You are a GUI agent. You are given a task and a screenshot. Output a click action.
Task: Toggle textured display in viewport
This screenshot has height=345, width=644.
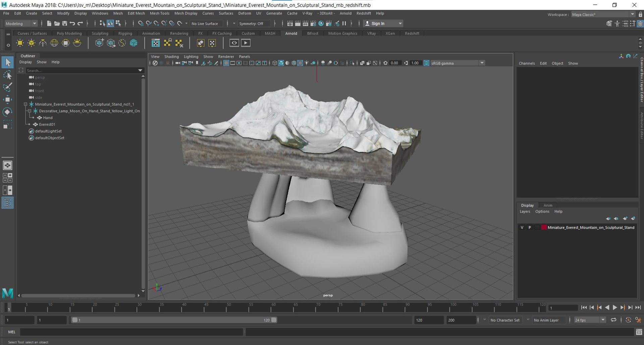click(x=300, y=63)
